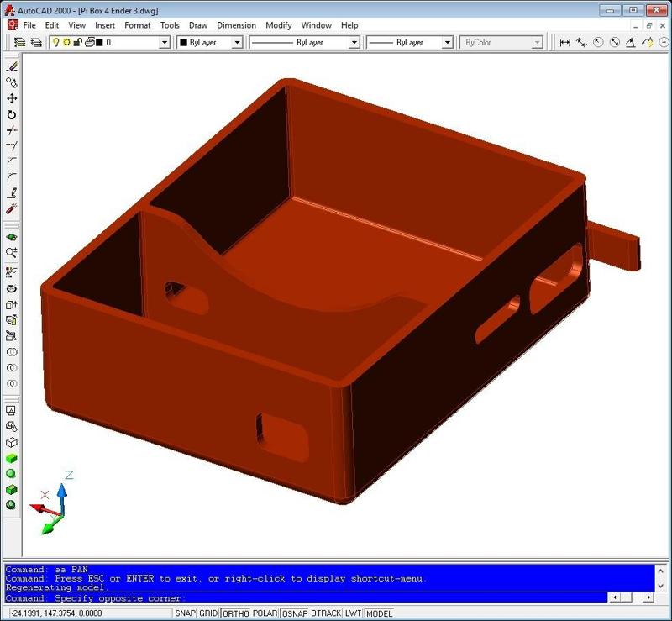Open the color ByLayer dropdown
Viewport: 672px width, 621px height.
click(x=237, y=43)
